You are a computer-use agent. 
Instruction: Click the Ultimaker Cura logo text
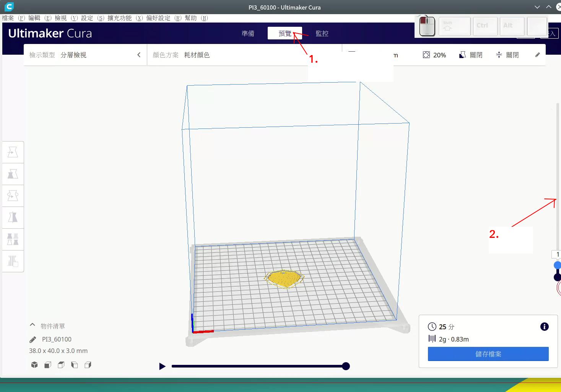click(50, 33)
